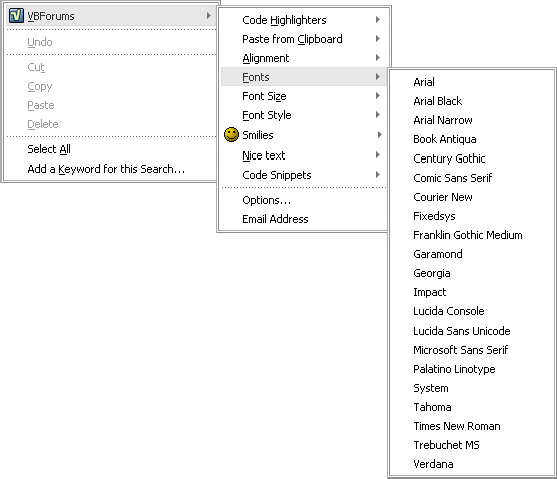Pick Lucida Sans Unicode font

(472, 331)
